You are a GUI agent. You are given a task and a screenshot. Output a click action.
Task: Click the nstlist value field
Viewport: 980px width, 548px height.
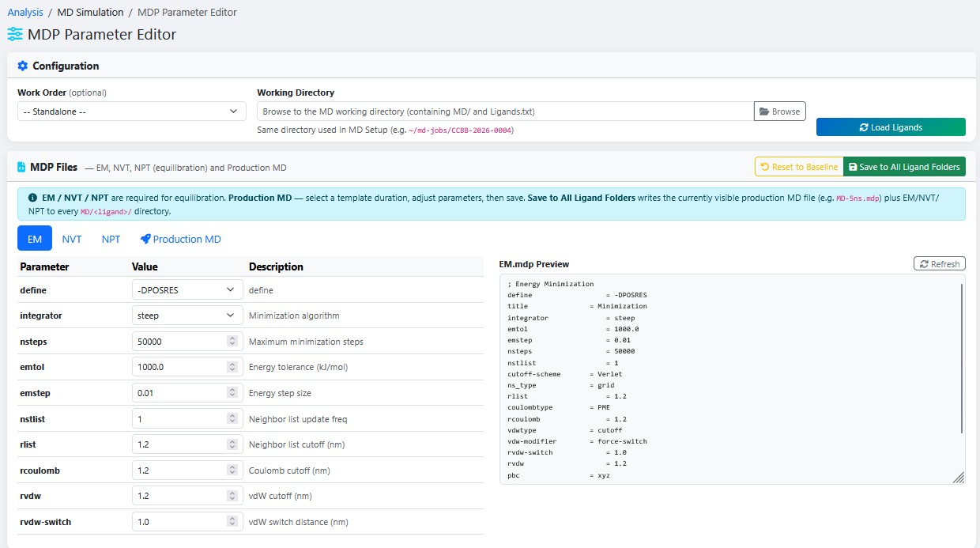pos(187,419)
